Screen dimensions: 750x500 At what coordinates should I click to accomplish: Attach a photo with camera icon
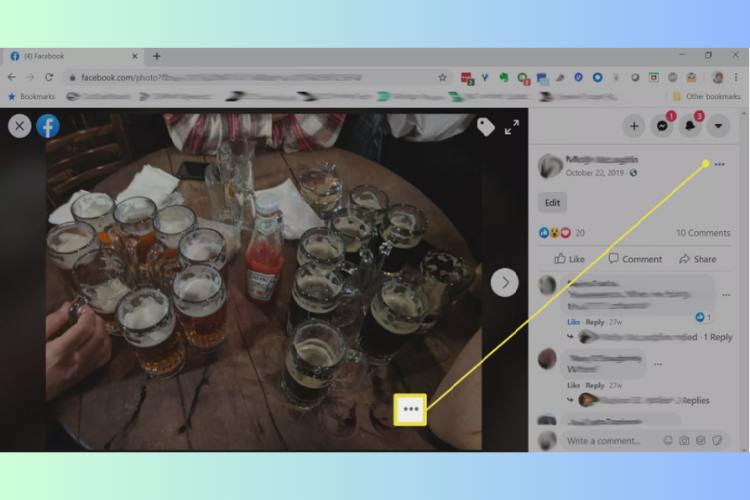coord(684,441)
